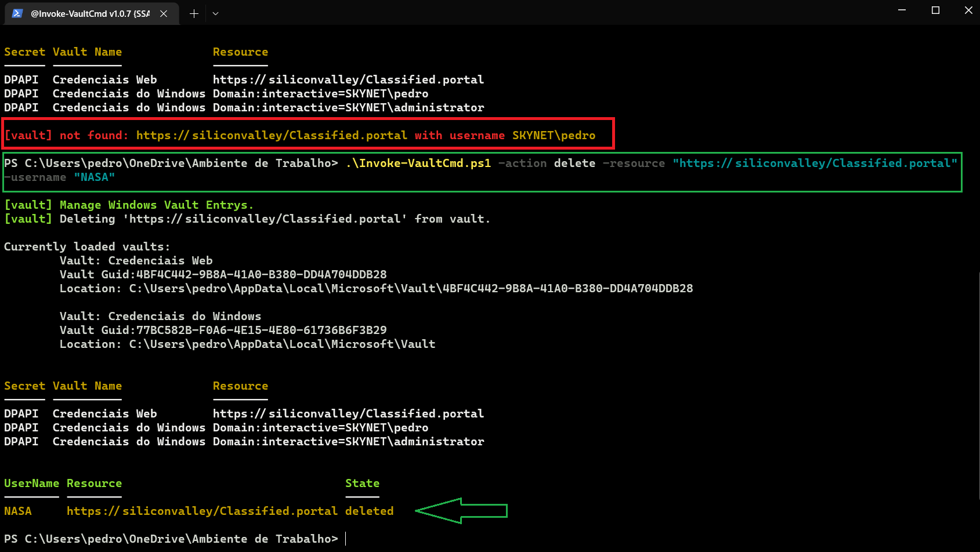
Task: Expand the new tab profile dropdown
Action: tap(215, 13)
